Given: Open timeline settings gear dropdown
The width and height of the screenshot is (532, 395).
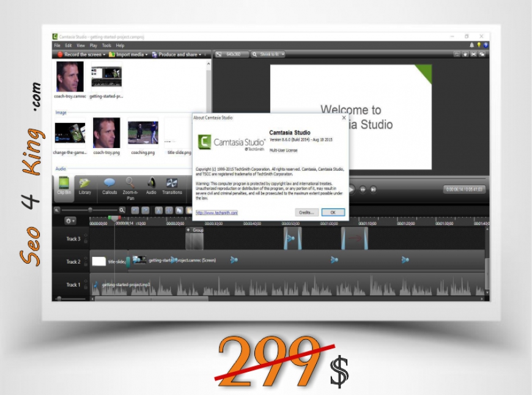Looking at the screenshot, I should (x=70, y=221).
